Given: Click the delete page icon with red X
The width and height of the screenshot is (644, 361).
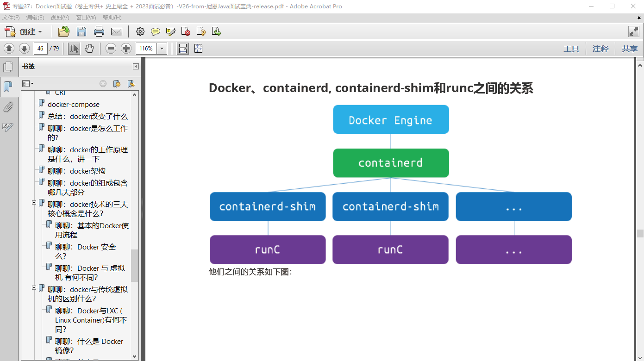Looking at the screenshot, I should (x=186, y=31).
